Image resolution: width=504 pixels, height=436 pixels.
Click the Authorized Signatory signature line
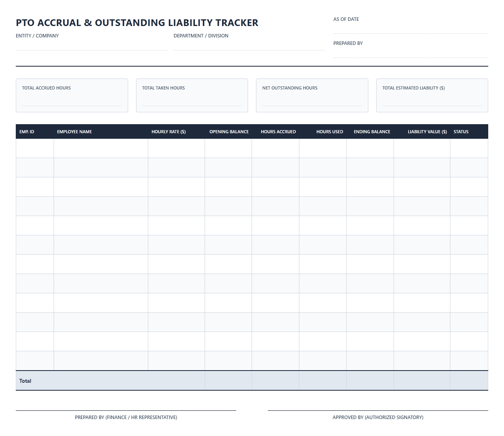point(378,410)
